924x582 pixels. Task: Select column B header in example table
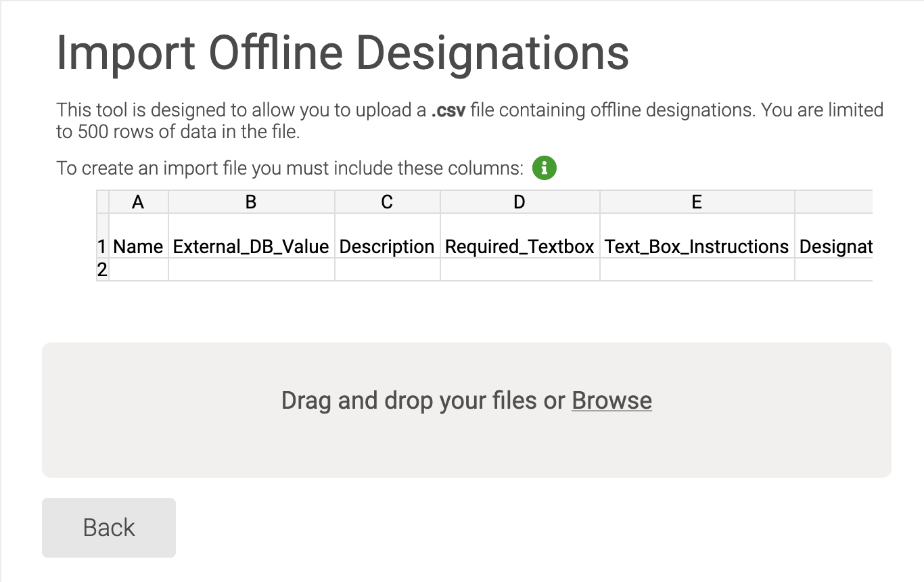point(251,202)
